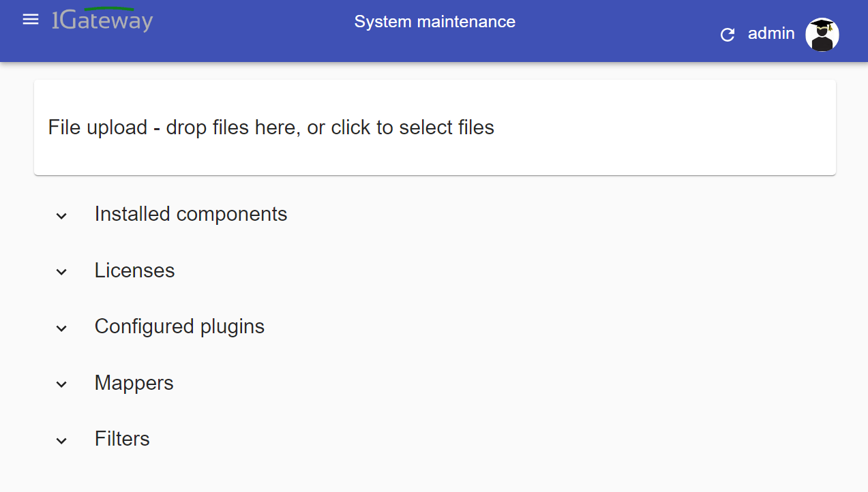Image resolution: width=868 pixels, height=492 pixels.
Task: Open the admin user avatar
Action: click(822, 35)
